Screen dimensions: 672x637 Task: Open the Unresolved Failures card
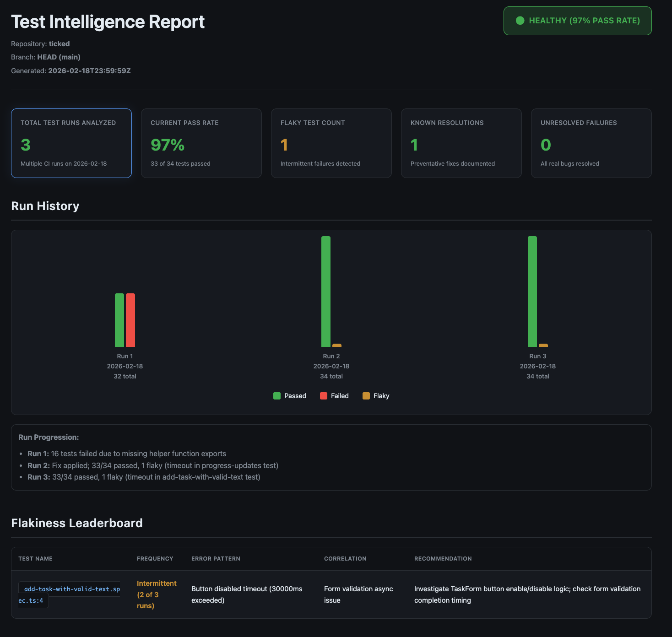[591, 143]
